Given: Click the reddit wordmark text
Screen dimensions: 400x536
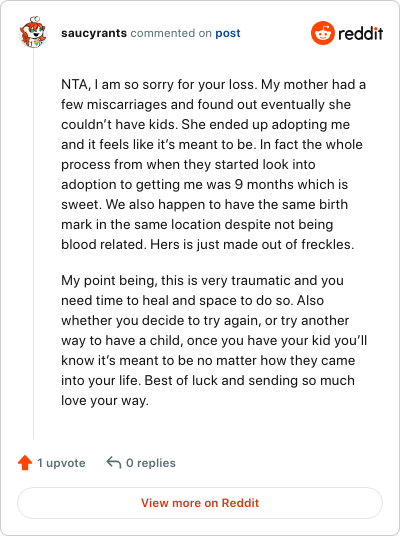Looking at the screenshot, I should pyautogui.click(x=360, y=34).
